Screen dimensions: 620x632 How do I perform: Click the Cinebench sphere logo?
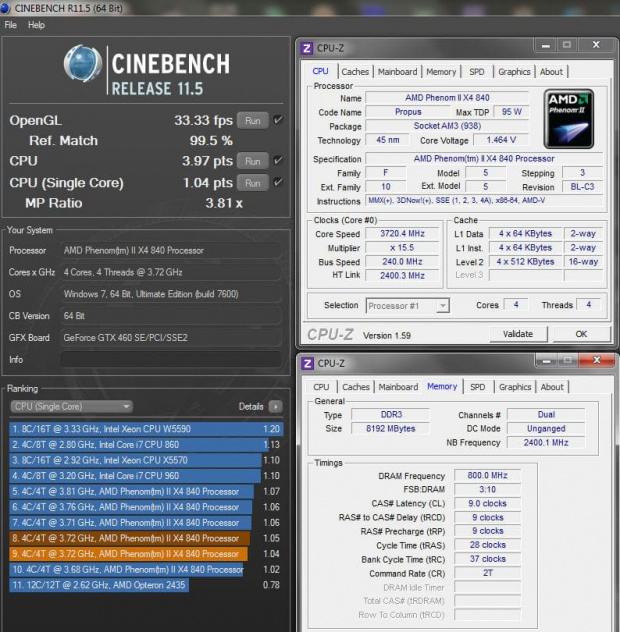point(83,63)
